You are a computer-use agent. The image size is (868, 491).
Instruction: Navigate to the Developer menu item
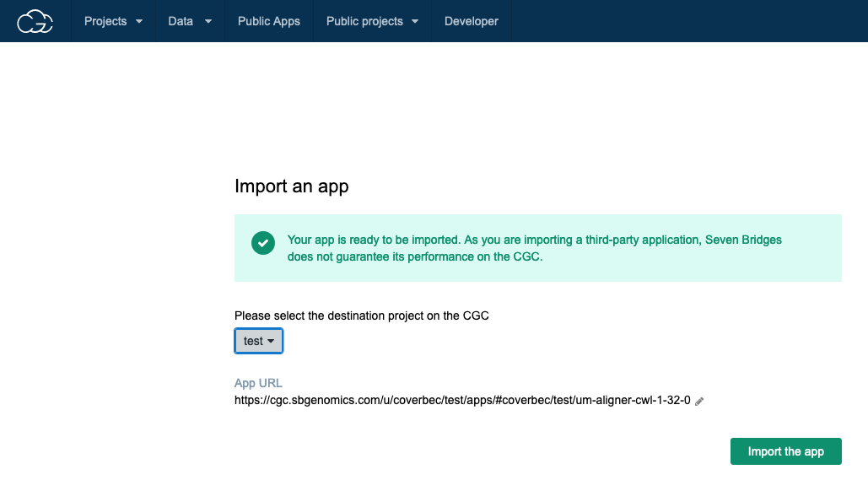point(472,21)
